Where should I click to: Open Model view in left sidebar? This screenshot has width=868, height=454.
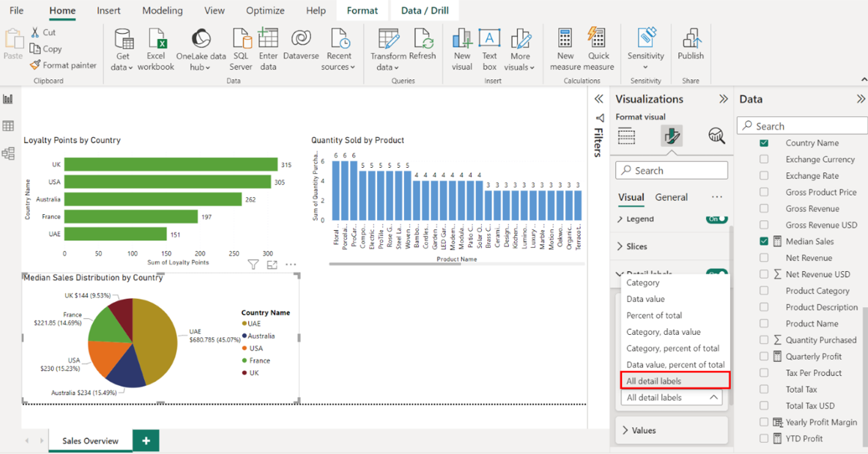point(8,154)
